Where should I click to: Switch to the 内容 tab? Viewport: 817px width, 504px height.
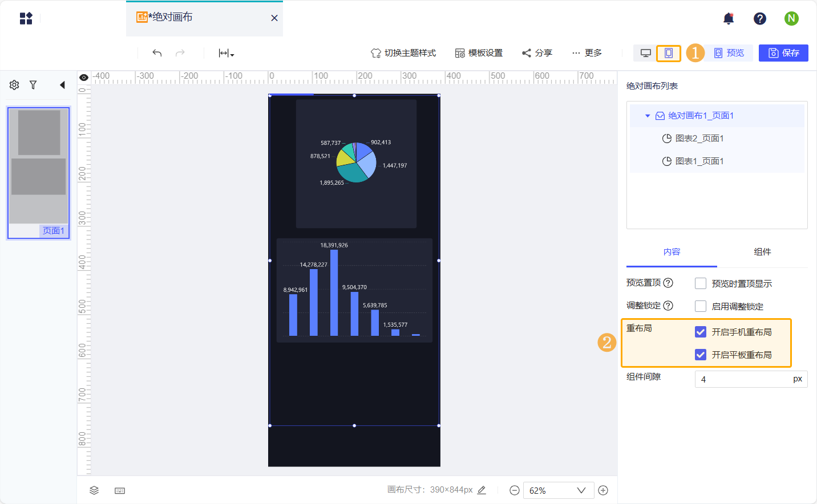pyautogui.click(x=672, y=252)
